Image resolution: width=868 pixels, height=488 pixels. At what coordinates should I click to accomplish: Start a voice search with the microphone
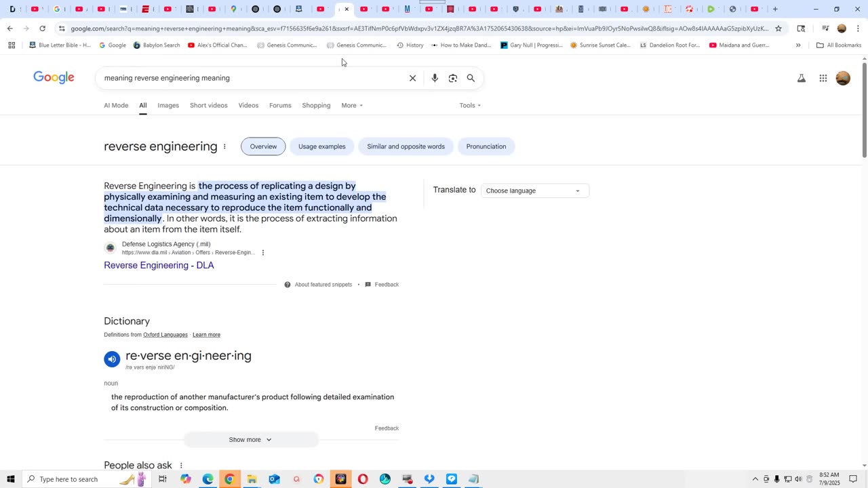(x=435, y=78)
